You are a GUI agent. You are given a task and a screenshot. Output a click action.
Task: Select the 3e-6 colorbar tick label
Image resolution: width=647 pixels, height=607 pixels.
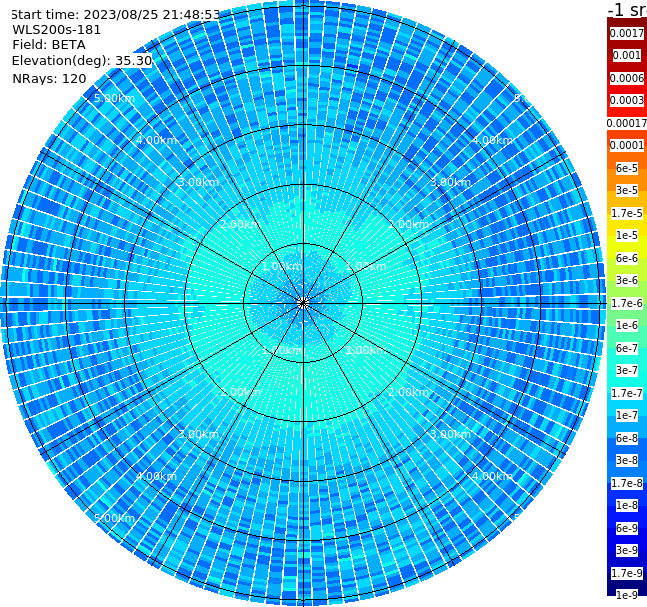click(x=627, y=280)
